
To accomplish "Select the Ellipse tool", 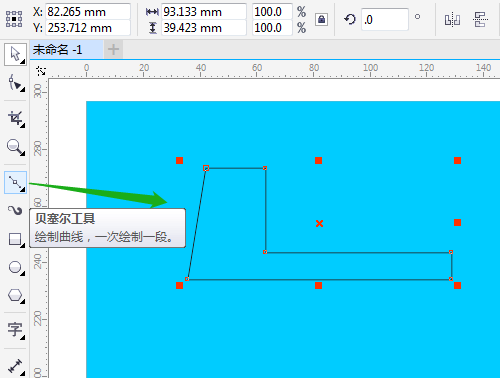I will (x=16, y=267).
